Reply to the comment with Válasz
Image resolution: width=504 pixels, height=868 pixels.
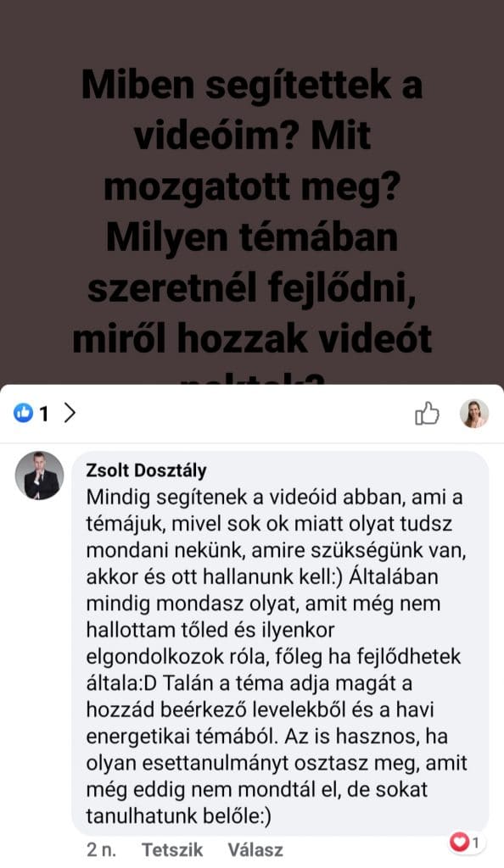(x=255, y=849)
